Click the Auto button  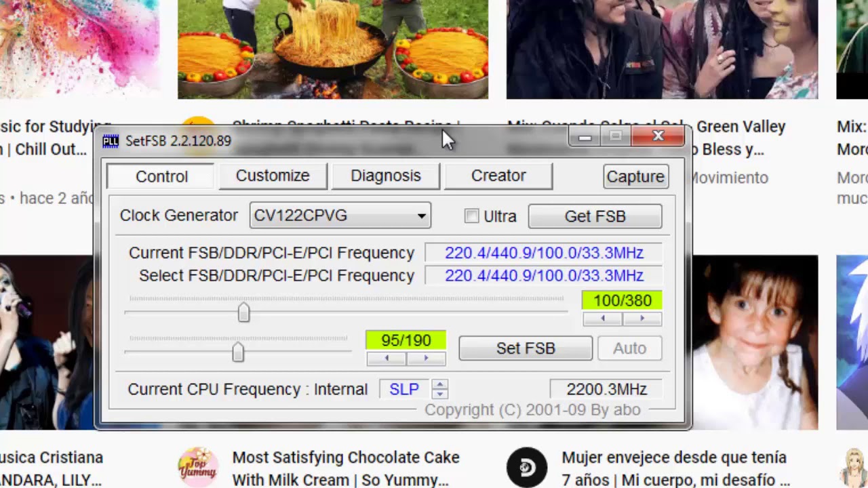pos(629,348)
